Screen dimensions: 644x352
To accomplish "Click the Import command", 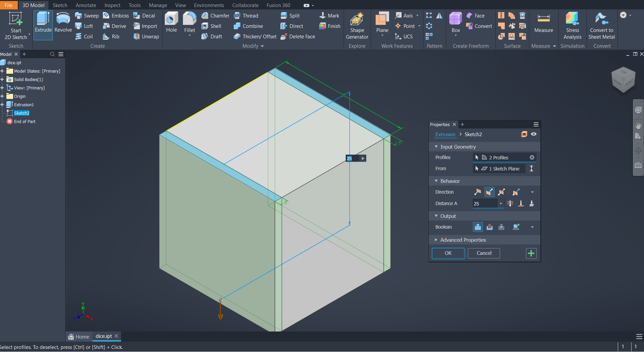I will click(x=145, y=26).
